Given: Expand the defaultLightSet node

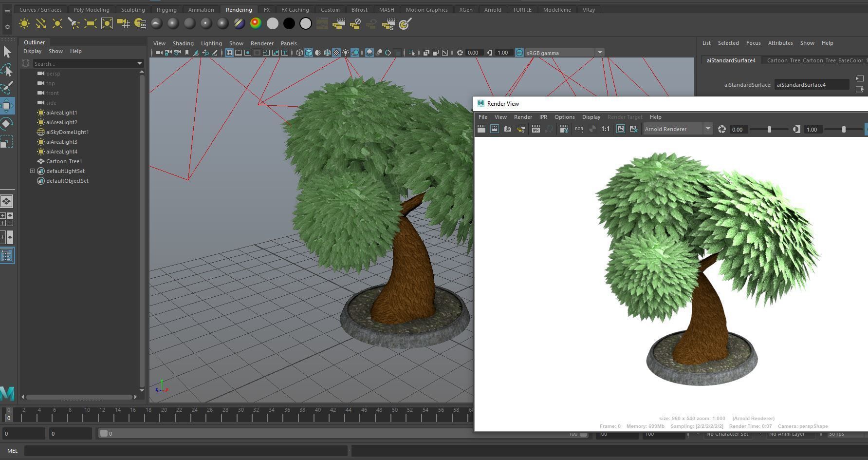Looking at the screenshot, I should click(x=32, y=171).
